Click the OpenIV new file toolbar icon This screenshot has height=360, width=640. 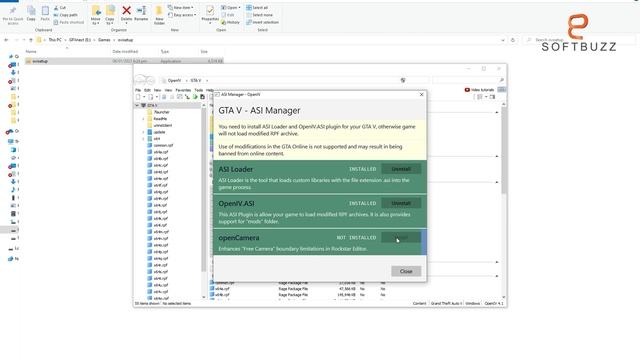138,97
